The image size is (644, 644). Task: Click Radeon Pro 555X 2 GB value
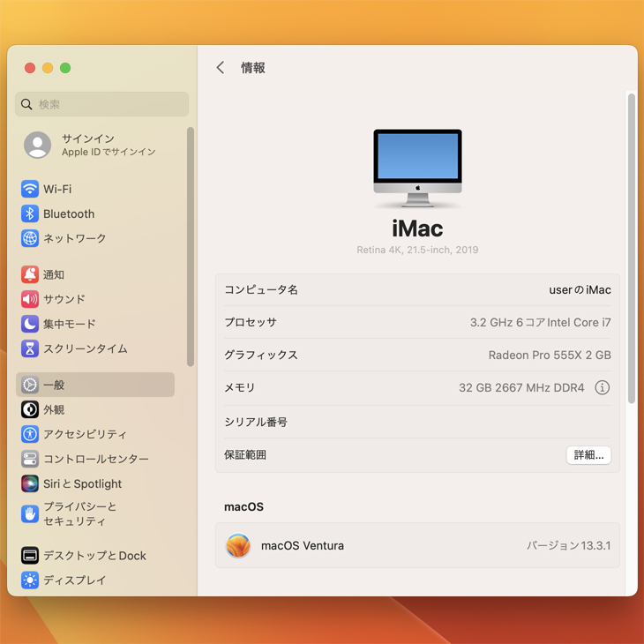click(550, 355)
